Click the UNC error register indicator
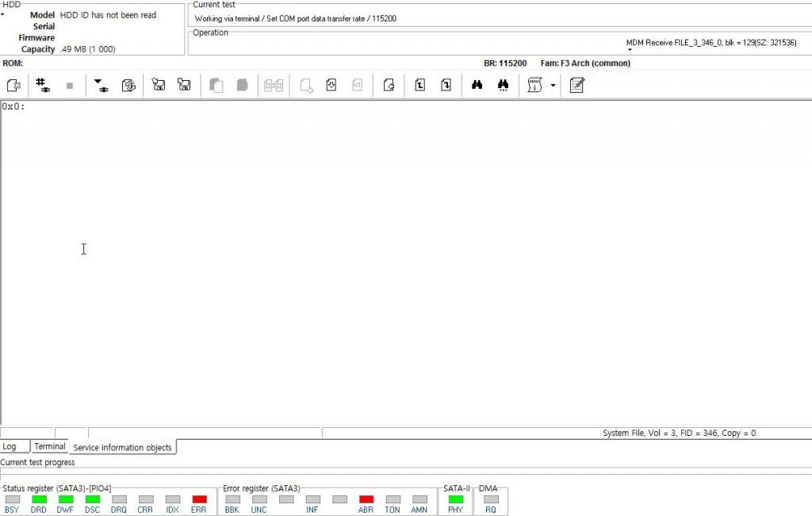 coord(259,499)
